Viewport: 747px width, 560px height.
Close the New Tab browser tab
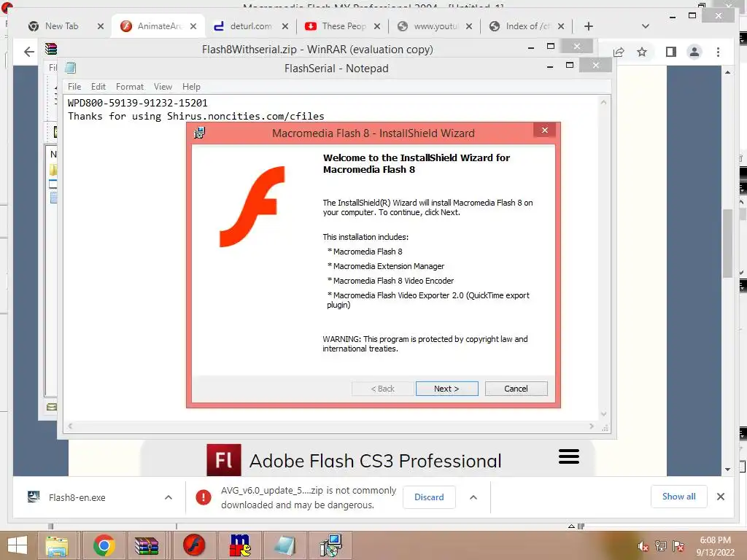(101, 26)
